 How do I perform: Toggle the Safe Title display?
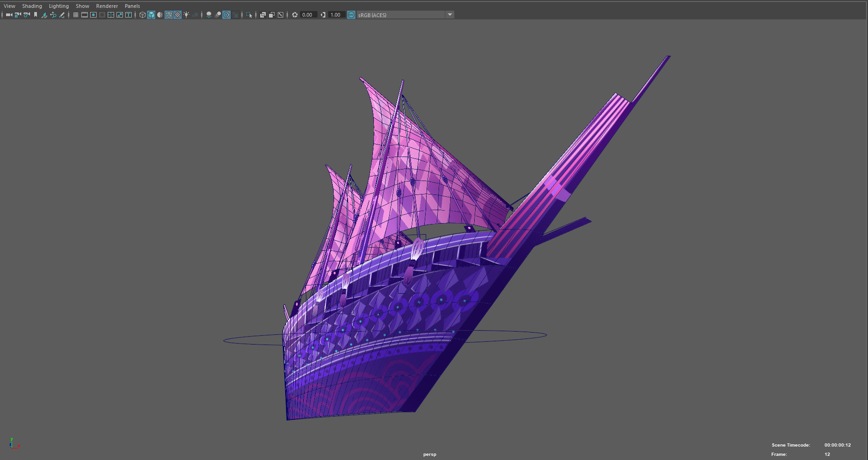128,15
